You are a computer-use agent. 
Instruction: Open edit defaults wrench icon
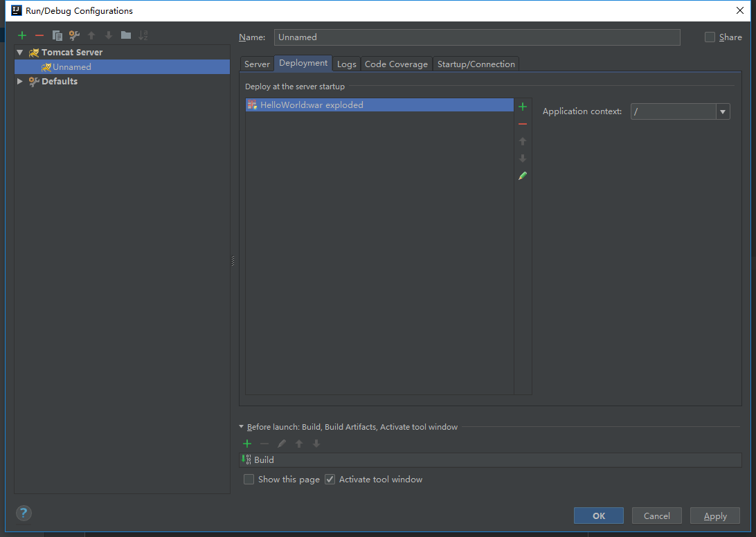tap(74, 35)
